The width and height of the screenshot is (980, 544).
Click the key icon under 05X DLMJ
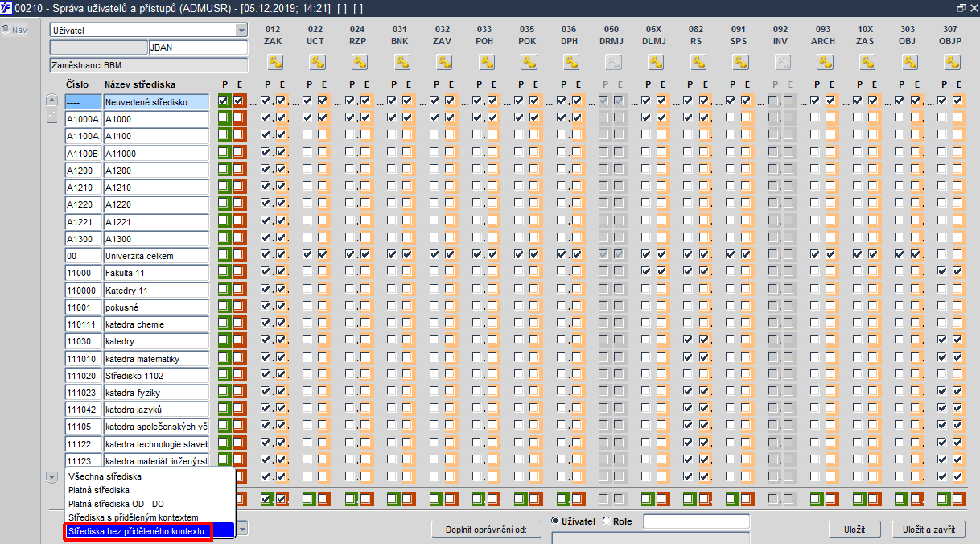655,61
